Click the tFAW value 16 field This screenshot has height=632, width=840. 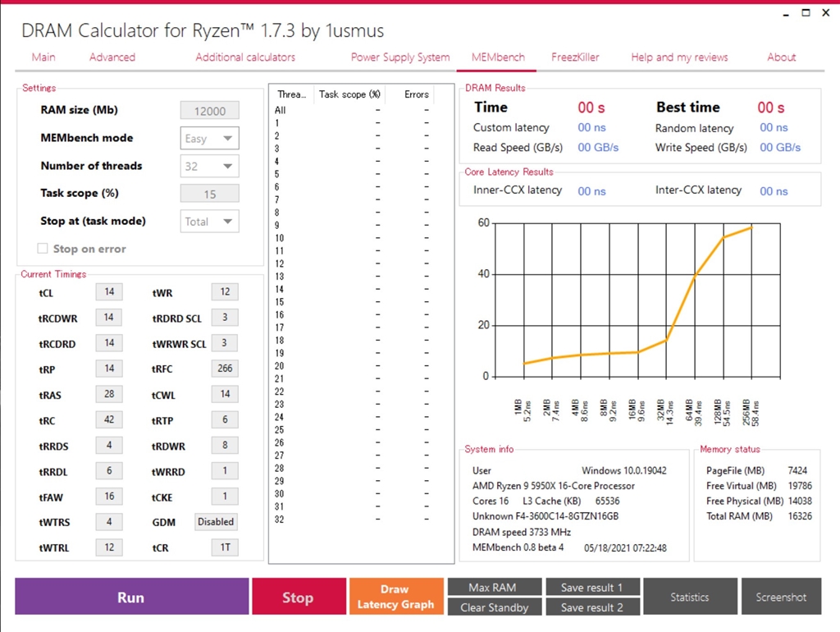(x=109, y=496)
